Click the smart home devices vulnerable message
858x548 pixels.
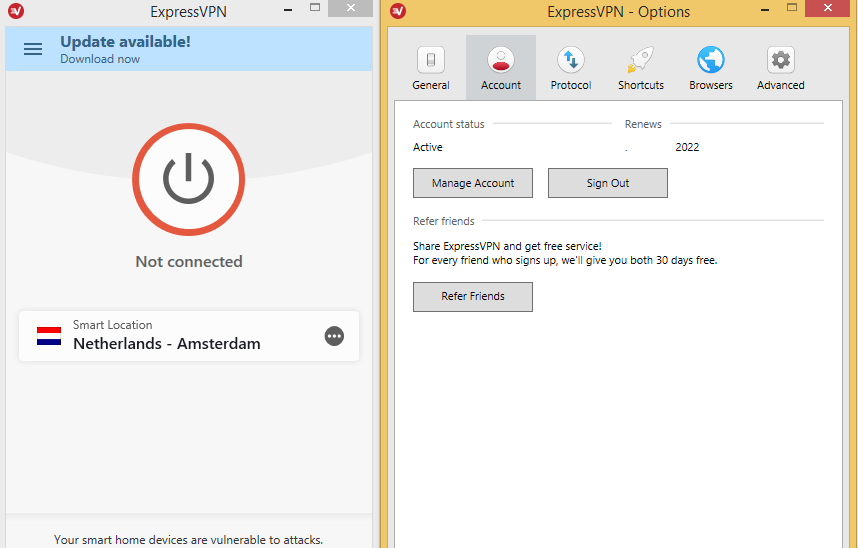click(188, 540)
